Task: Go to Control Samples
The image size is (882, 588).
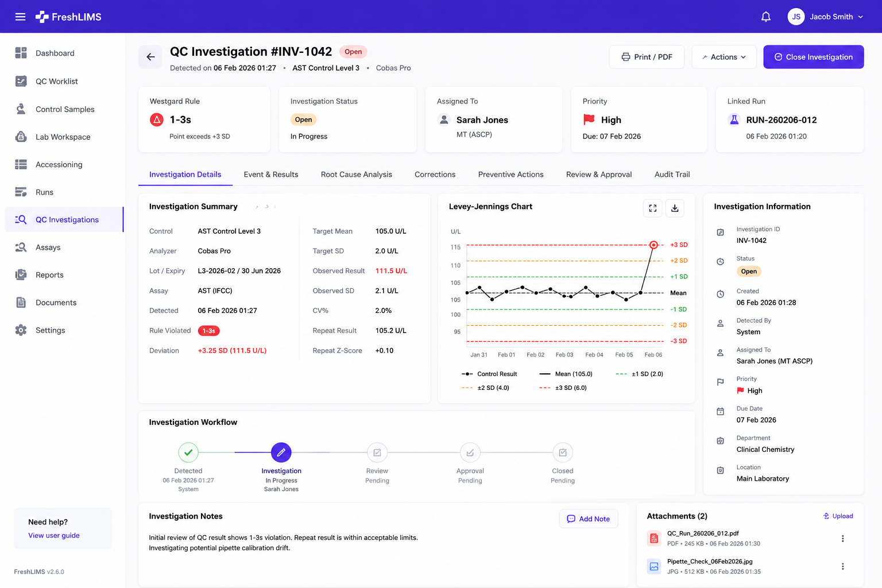Action: pyautogui.click(x=64, y=109)
